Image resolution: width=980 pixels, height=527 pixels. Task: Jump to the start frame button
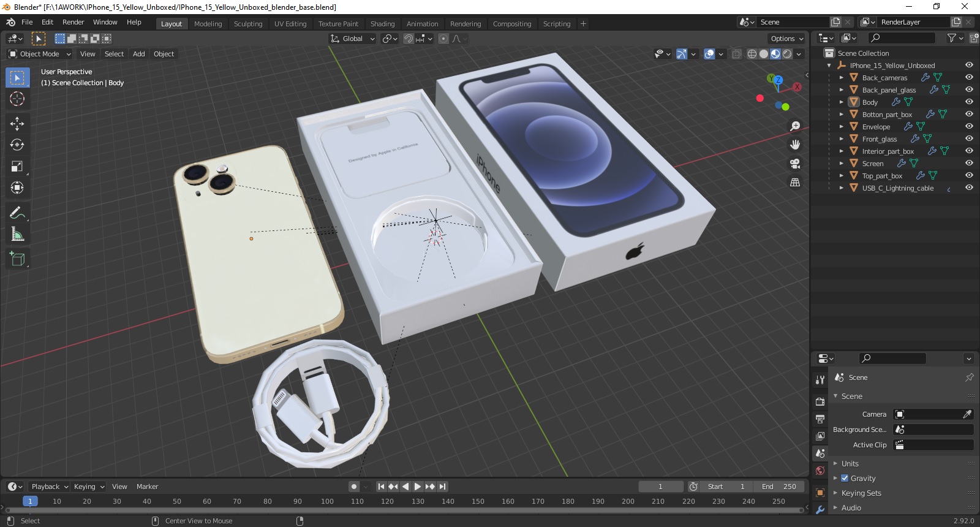pos(381,487)
